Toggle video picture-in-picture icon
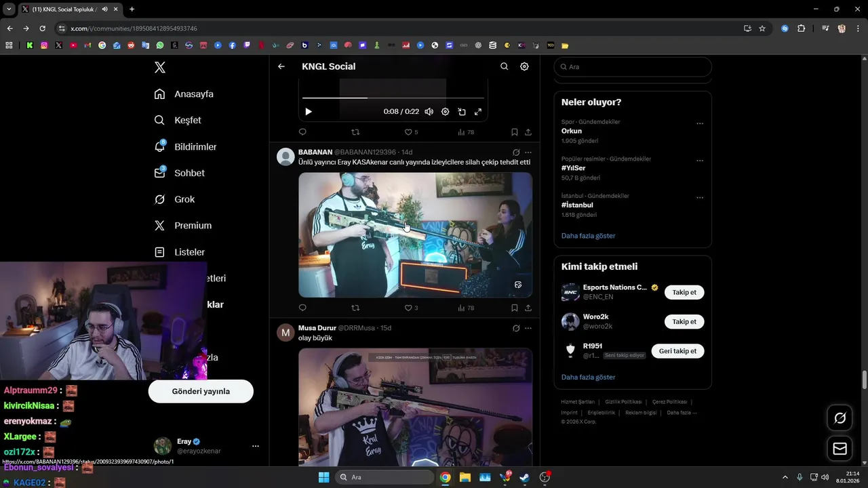The image size is (868, 488). 462,112
